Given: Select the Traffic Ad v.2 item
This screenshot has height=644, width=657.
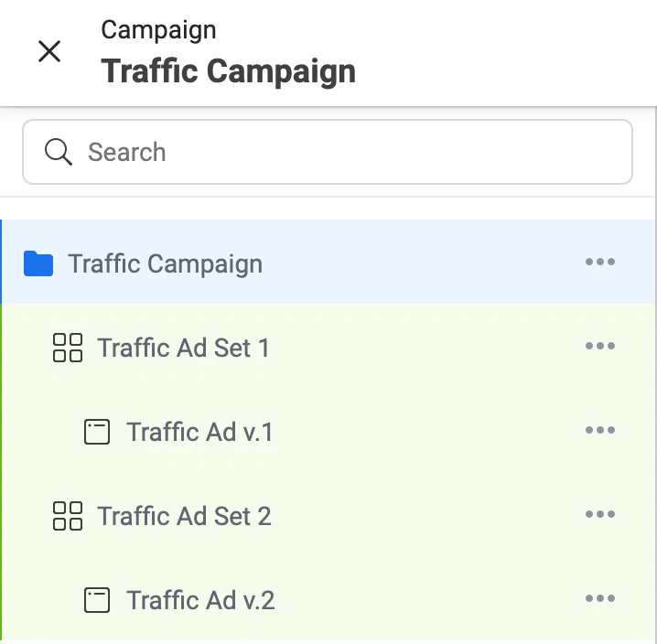Looking at the screenshot, I should [x=200, y=600].
